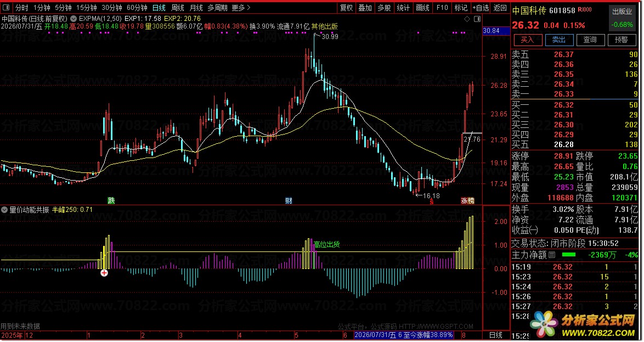Click the 标记 mark toolbar button
644x342 pixels.
click(460, 7)
